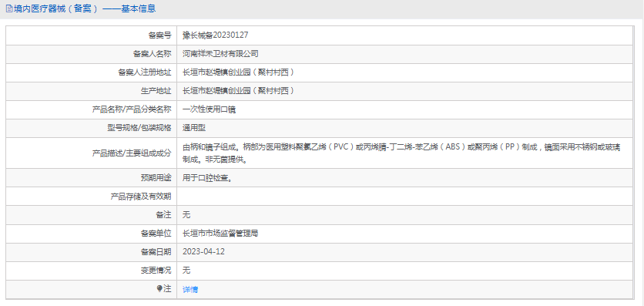Click the 备案人注册地址 label
The image size is (644, 306).
click(x=145, y=72)
